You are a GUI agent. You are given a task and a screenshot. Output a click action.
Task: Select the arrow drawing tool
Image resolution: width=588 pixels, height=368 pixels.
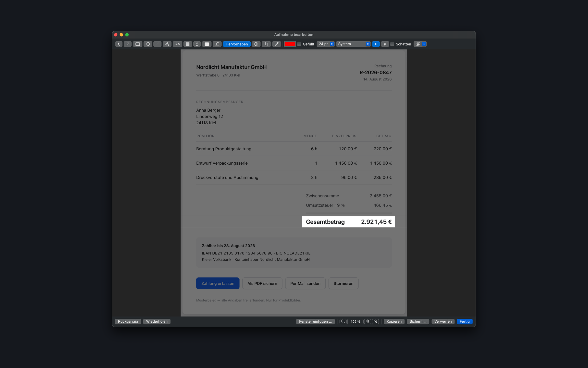[x=128, y=44]
